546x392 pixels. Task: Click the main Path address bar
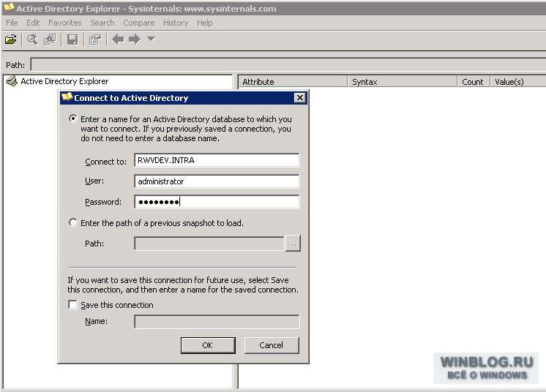[x=288, y=64]
